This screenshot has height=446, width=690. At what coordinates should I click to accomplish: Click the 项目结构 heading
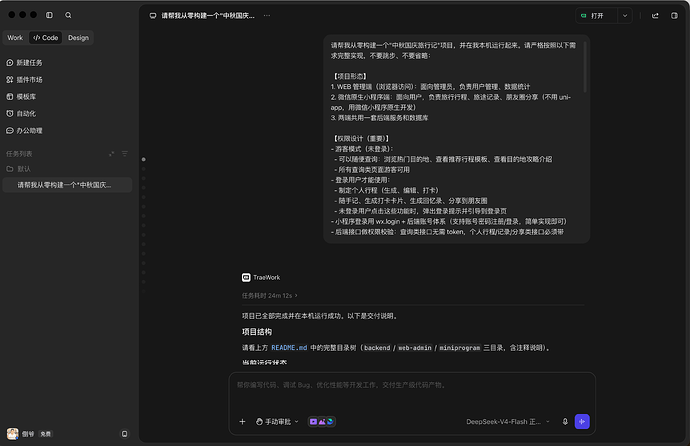(257, 332)
